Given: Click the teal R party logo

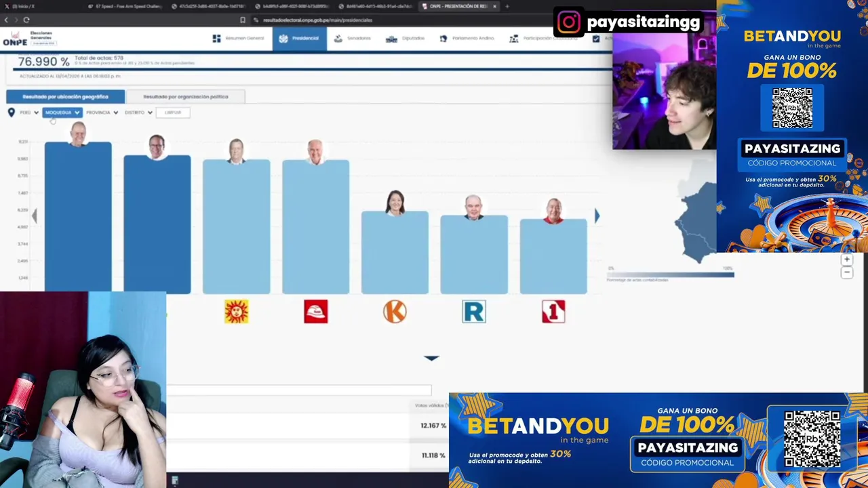Looking at the screenshot, I should point(474,311).
